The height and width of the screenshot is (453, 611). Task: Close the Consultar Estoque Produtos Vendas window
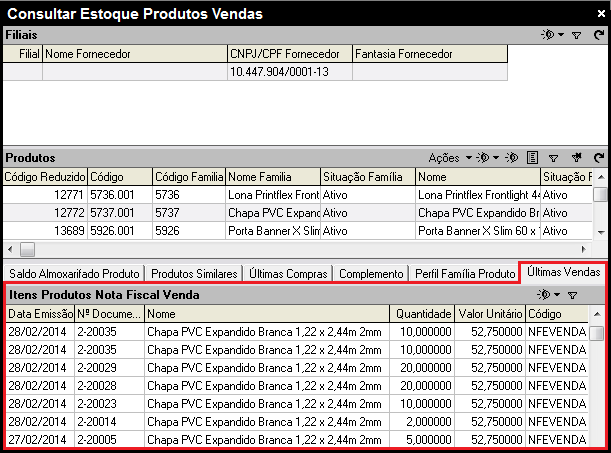pyautogui.click(x=601, y=14)
